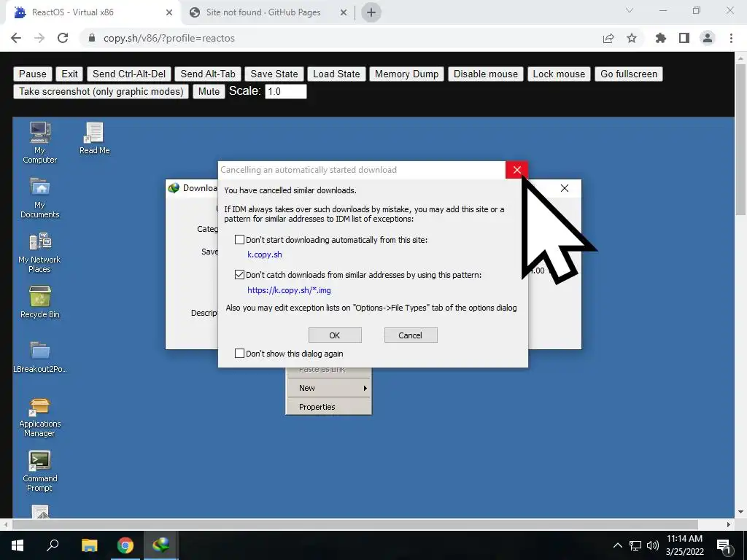Click the address bar URL

(x=169, y=38)
